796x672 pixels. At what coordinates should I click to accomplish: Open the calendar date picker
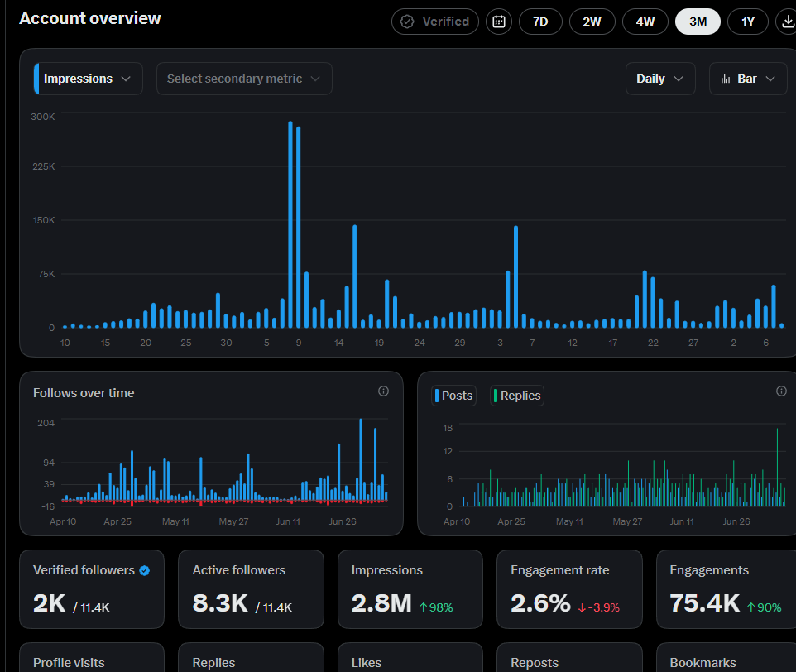(x=498, y=22)
